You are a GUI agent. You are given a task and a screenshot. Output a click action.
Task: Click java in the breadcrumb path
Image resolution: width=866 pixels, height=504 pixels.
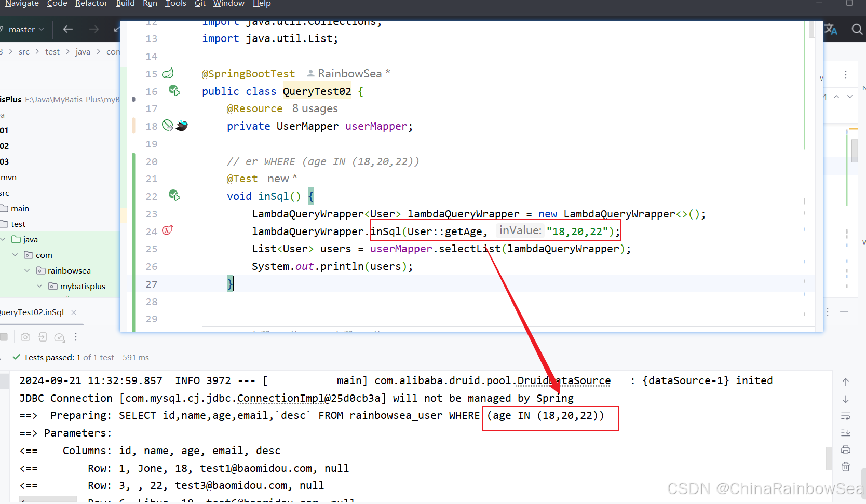[x=83, y=52]
